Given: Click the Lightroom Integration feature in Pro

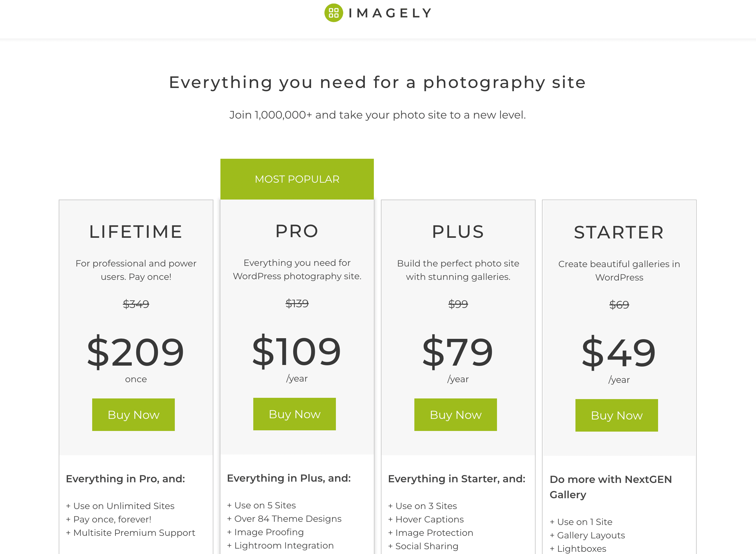Looking at the screenshot, I should tap(280, 545).
